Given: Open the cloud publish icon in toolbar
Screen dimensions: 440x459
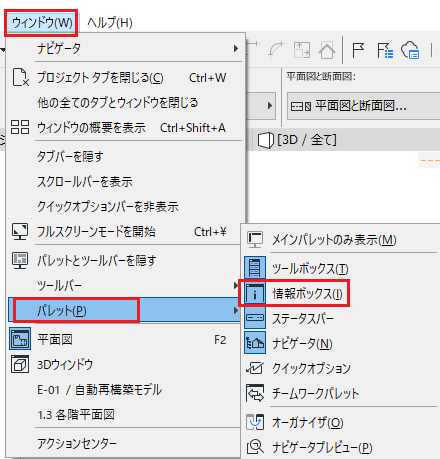Looking at the screenshot, I should 410,50.
